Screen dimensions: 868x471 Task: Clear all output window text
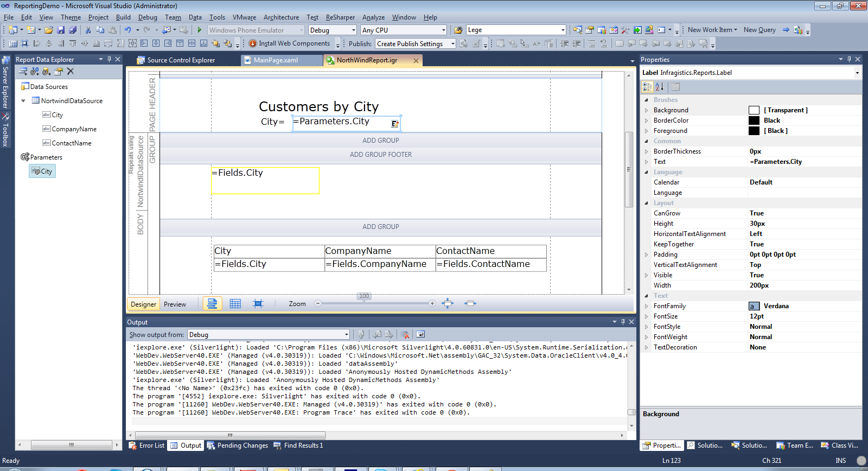[x=405, y=334]
